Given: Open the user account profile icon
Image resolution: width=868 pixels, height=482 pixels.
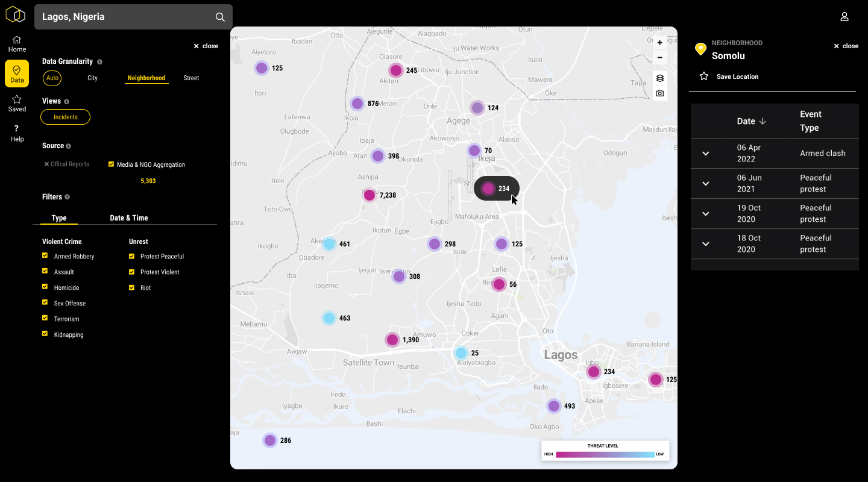Looking at the screenshot, I should click(x=844, y=17).
